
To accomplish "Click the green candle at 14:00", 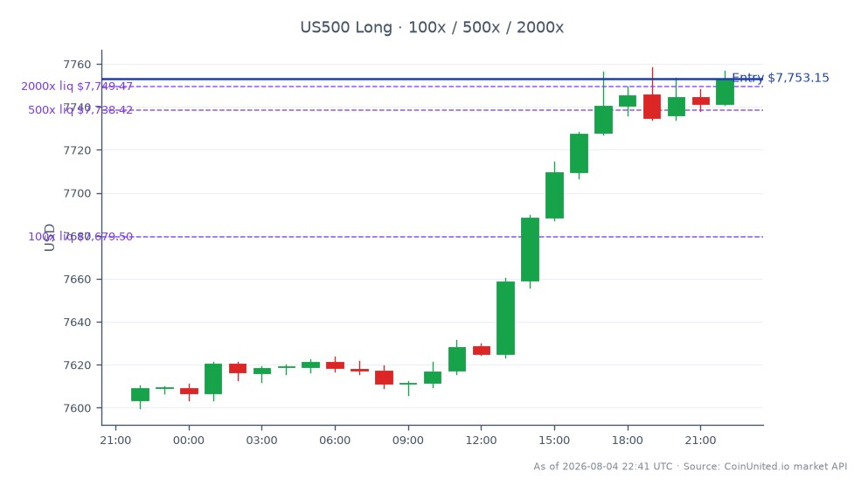I will pos(530,249).
